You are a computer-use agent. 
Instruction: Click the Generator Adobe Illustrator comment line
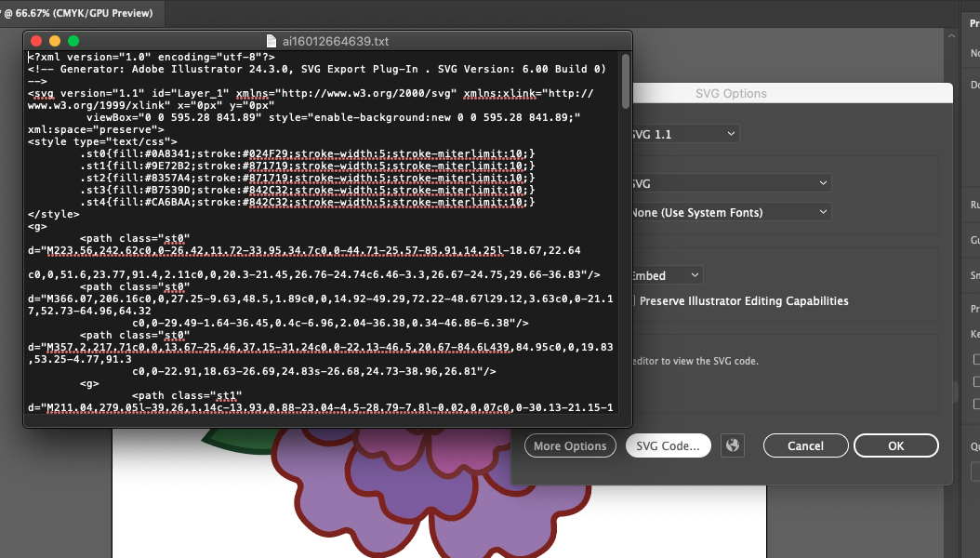pos(317,70)
